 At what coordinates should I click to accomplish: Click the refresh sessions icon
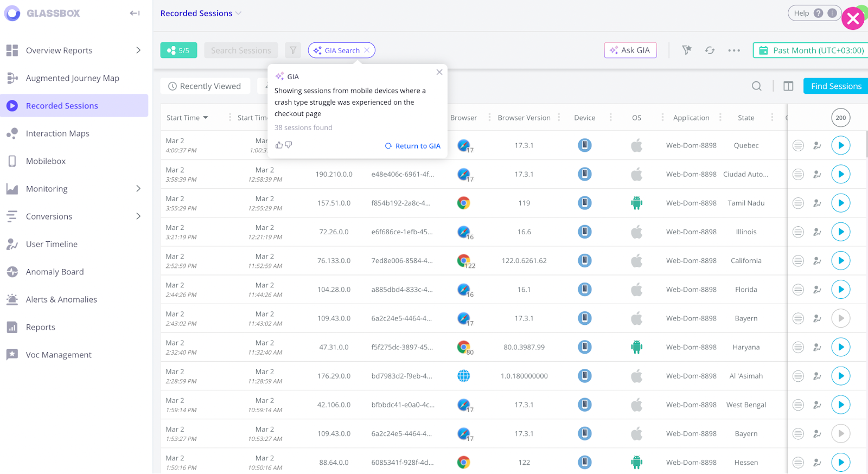pyautogui.click(x=710, y=50)
